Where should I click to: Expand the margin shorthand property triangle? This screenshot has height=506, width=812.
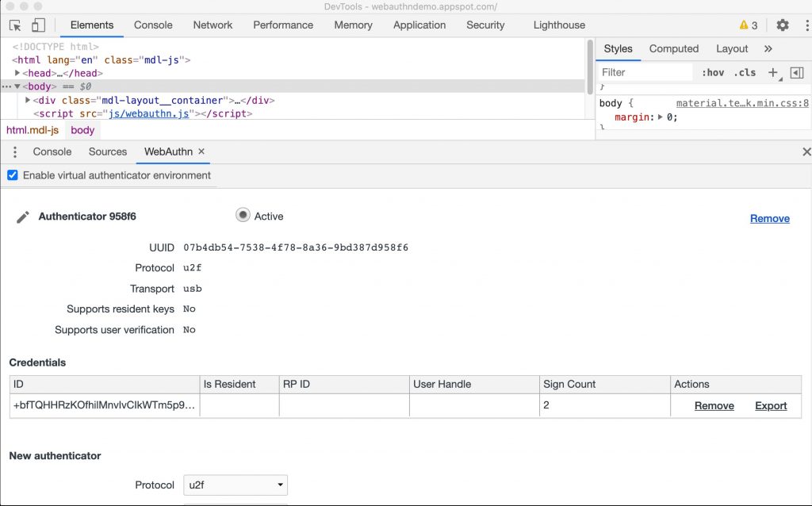660,117
